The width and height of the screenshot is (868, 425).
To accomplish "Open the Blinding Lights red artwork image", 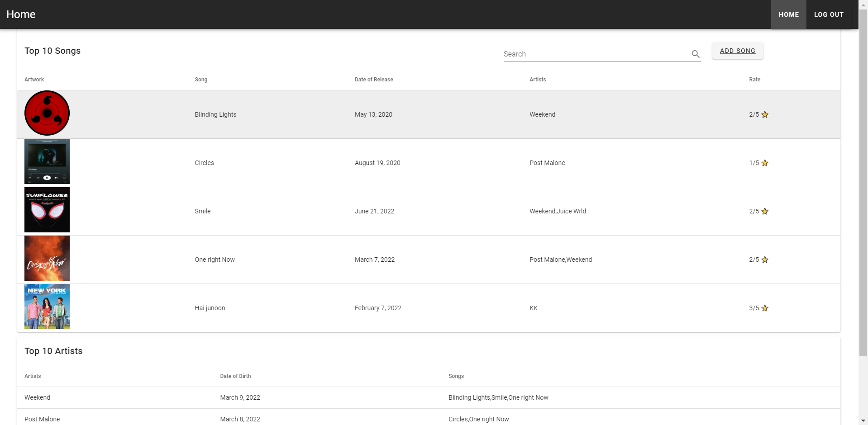I will click(47, 113).
